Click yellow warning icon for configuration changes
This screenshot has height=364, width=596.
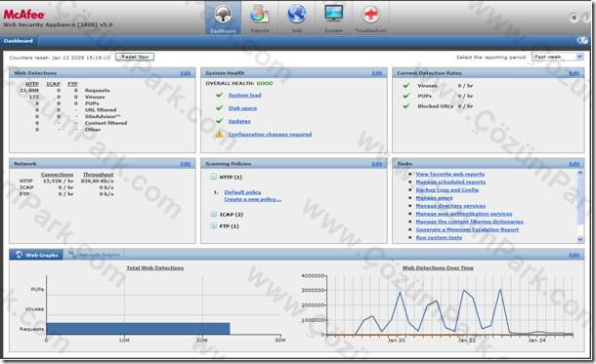pos(219,134)
